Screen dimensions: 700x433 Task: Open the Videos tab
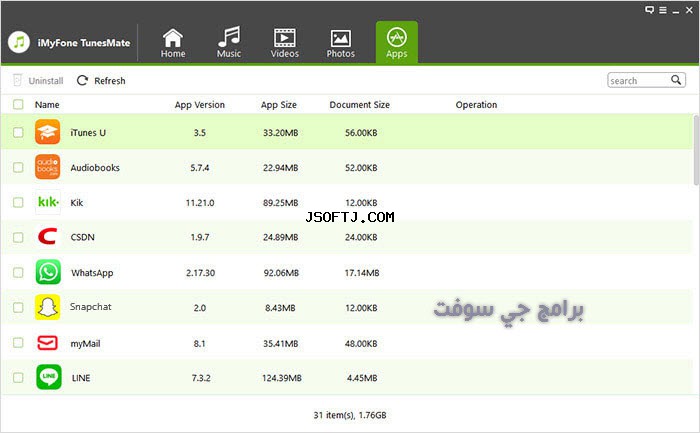coord(285,43)
